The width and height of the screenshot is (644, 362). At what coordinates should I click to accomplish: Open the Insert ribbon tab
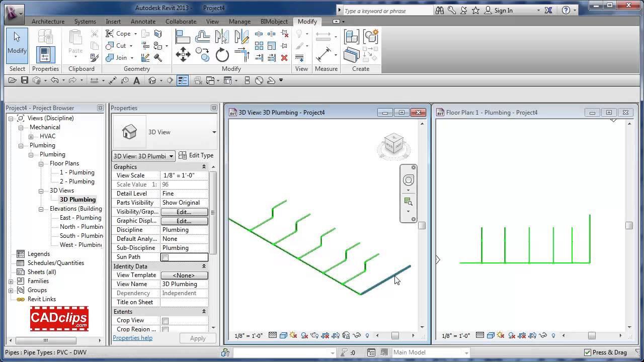pyautogui.click(x=113, y=22)
